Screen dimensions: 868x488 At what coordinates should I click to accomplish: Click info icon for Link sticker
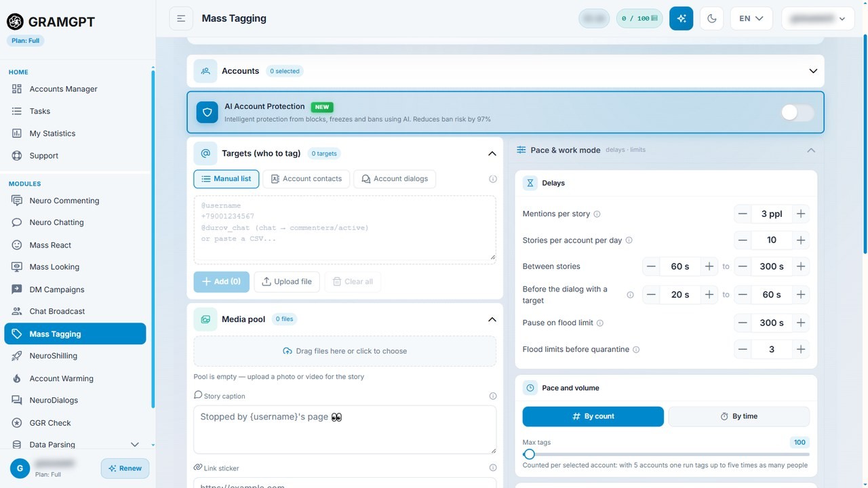pyautogui.click(x=493, y=468)
